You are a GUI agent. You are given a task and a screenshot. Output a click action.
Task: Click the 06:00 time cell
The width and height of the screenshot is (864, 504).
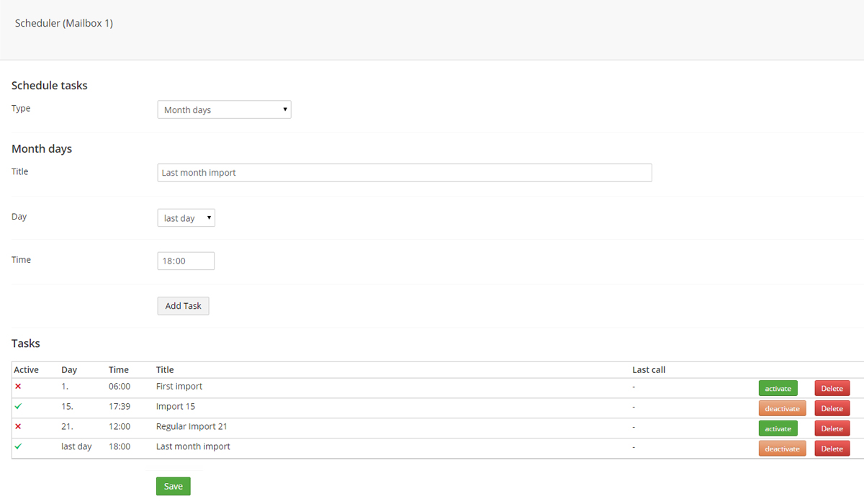click(120, 387)
